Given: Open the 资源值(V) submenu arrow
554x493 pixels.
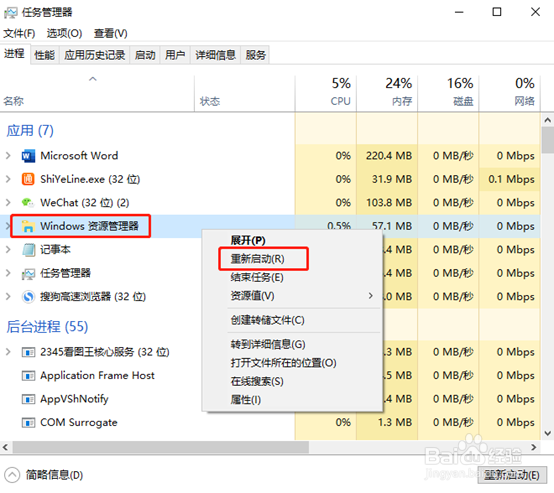Looking at the screenshot, I should coord(370,295).
